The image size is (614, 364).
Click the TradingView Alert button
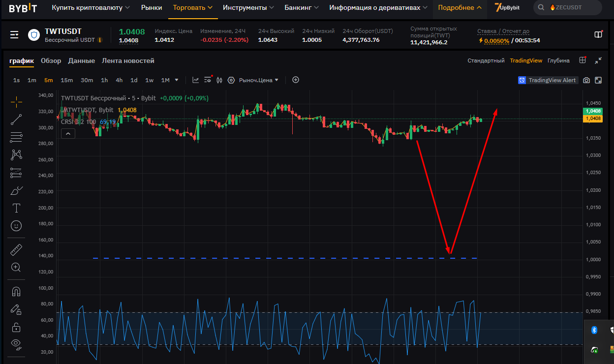[x=547, y=80]
